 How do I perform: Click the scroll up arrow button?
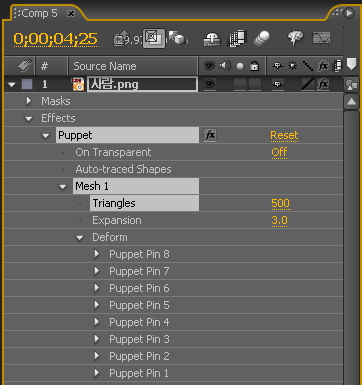point(351,102)
